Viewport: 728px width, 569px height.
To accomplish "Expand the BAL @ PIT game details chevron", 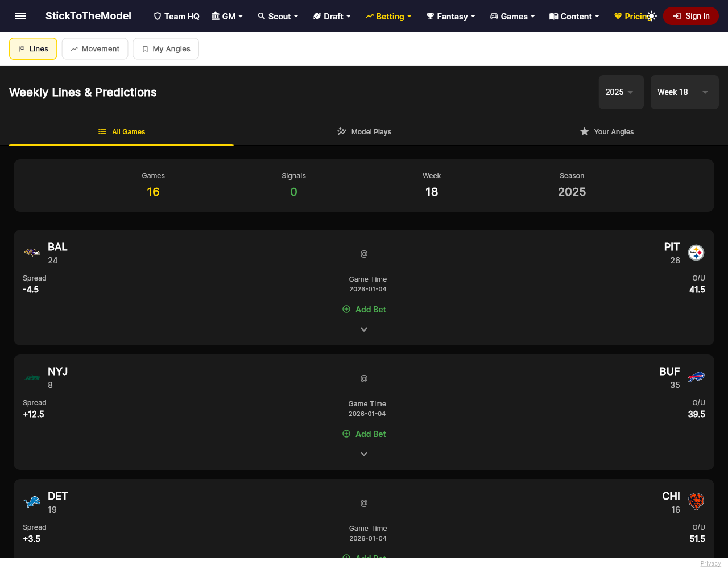I will point(364,329).
